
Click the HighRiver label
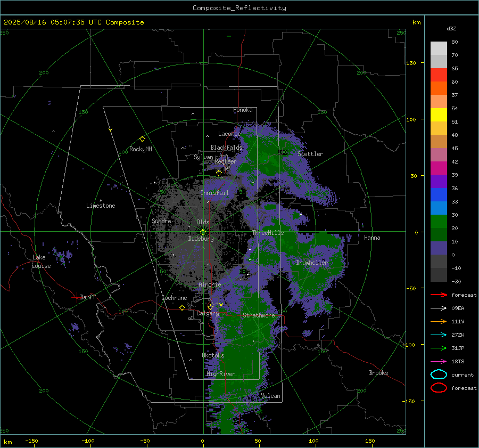click(x=221, y=374)
